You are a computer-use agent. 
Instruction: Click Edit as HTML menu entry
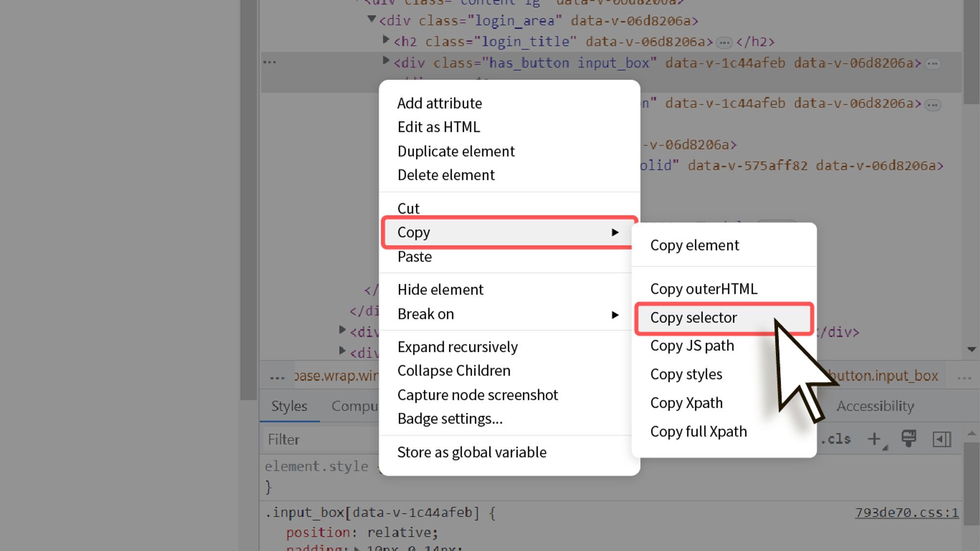click(x=439, y=127)
